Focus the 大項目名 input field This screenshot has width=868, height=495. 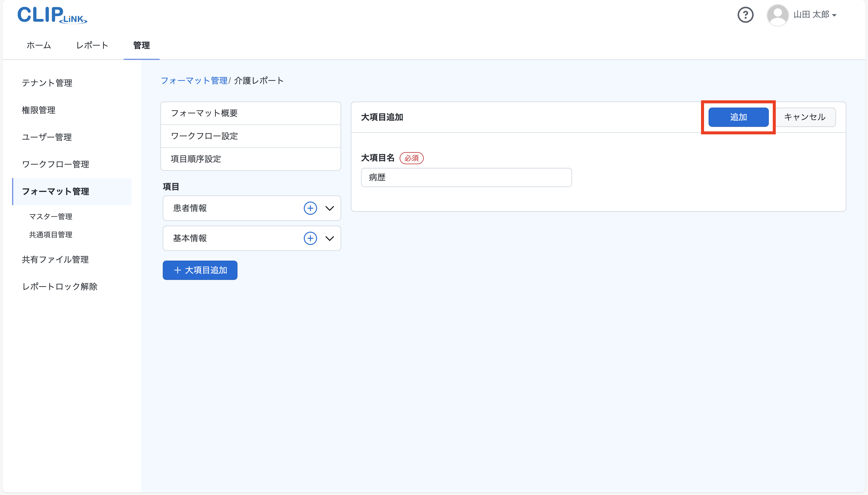coord(466,177)
